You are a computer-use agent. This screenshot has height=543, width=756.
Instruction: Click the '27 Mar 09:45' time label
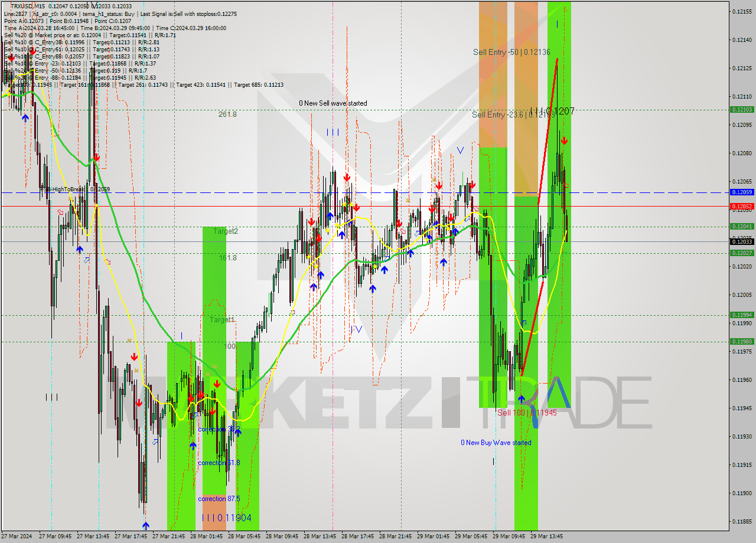click(x=55, y=537)
